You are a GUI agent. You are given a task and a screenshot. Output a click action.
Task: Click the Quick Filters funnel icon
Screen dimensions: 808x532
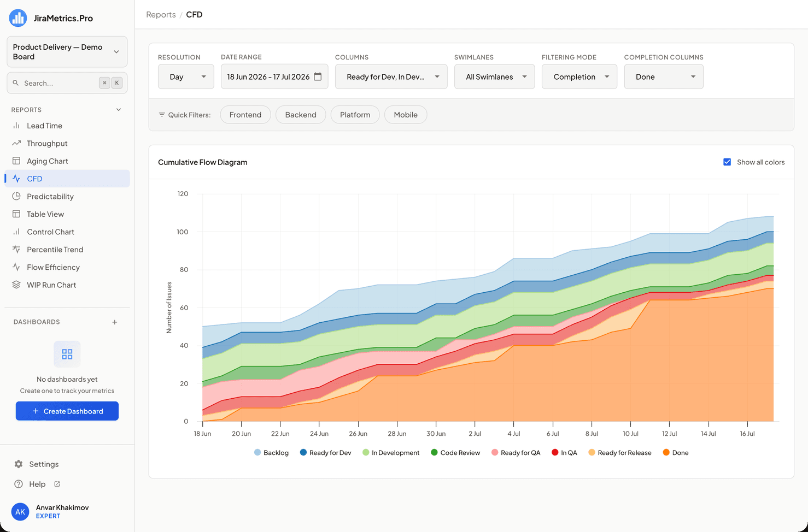pyautogui.click(x=162, y=115)
